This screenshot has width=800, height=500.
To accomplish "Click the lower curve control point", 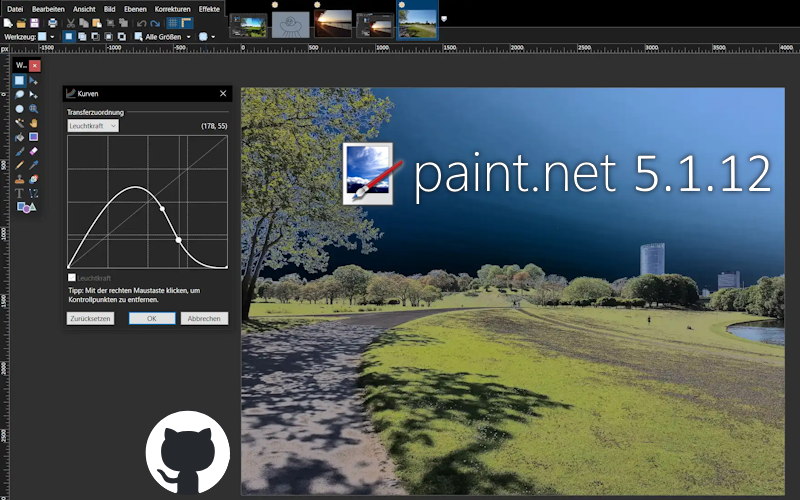I will tap(178, 240).
